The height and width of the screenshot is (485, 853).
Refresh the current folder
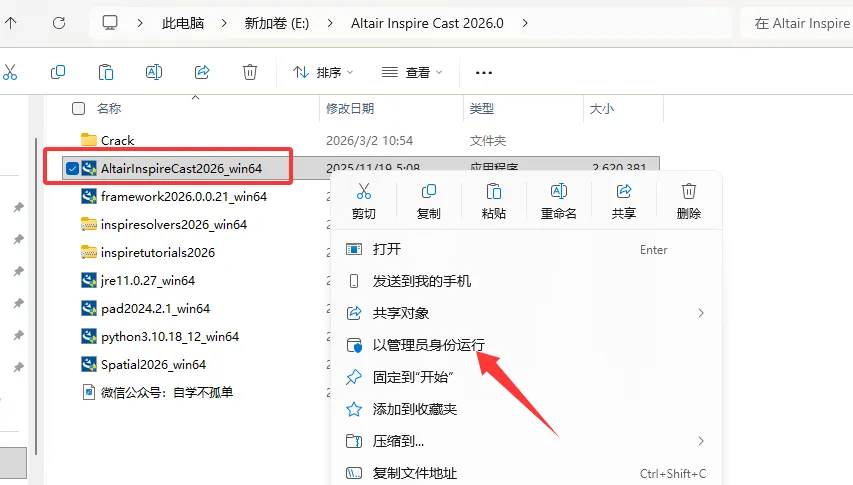[x=59, y=23]
